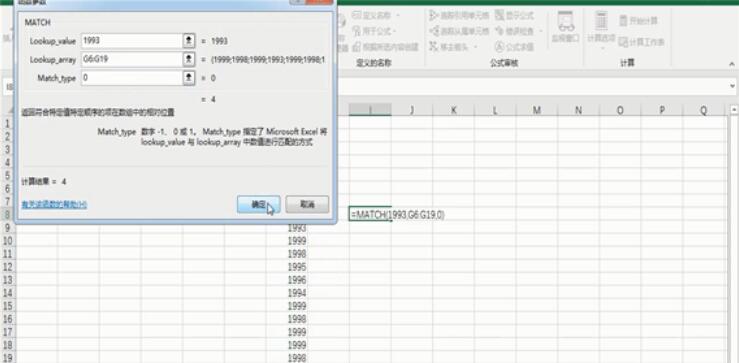Select column K header
Viewport: 739px width, 363px height.
coord(453,110)
